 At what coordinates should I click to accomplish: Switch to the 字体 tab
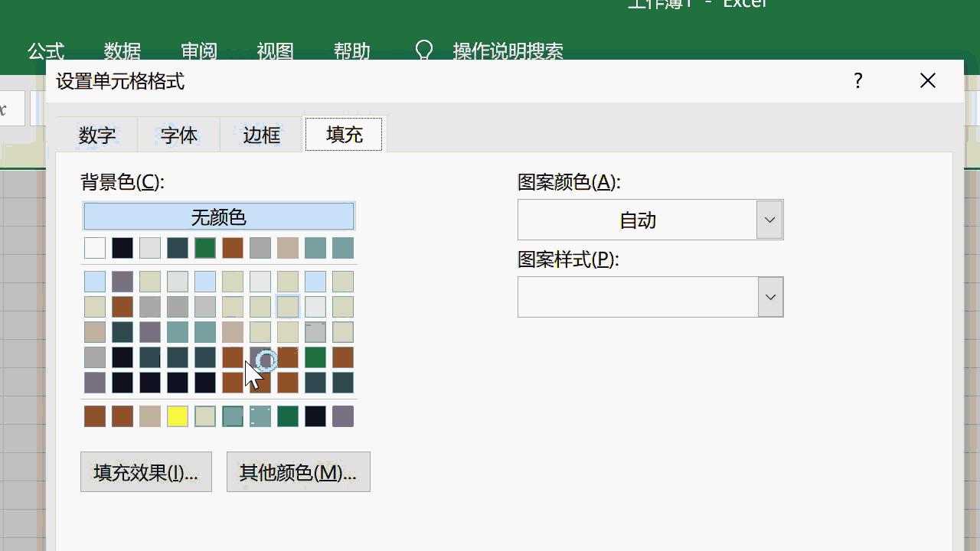178,135
